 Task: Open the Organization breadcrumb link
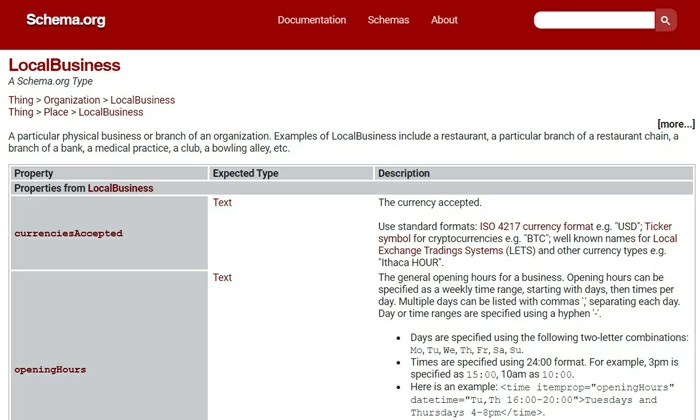72,100
